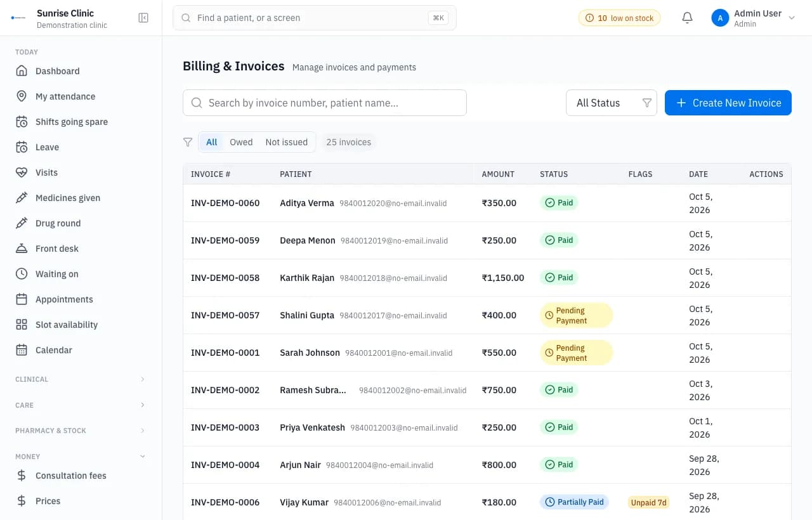Viewport: 812px width, 520px height.
Task: Sort by the AMOUNT column header
Action: pos(498,174)
